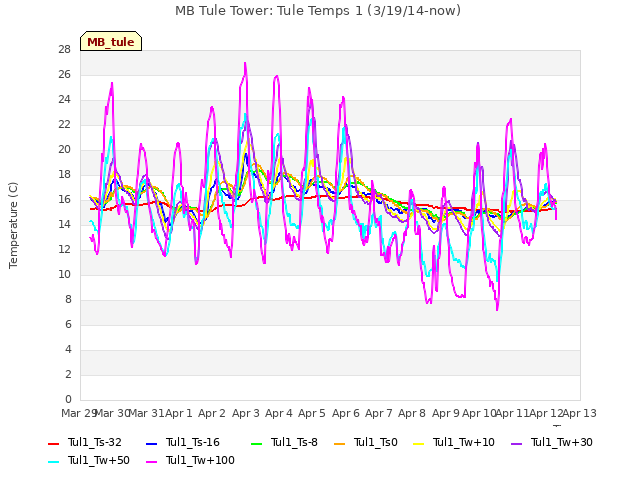Click the Apr 10 x-axis tick label

coord(479,413)
